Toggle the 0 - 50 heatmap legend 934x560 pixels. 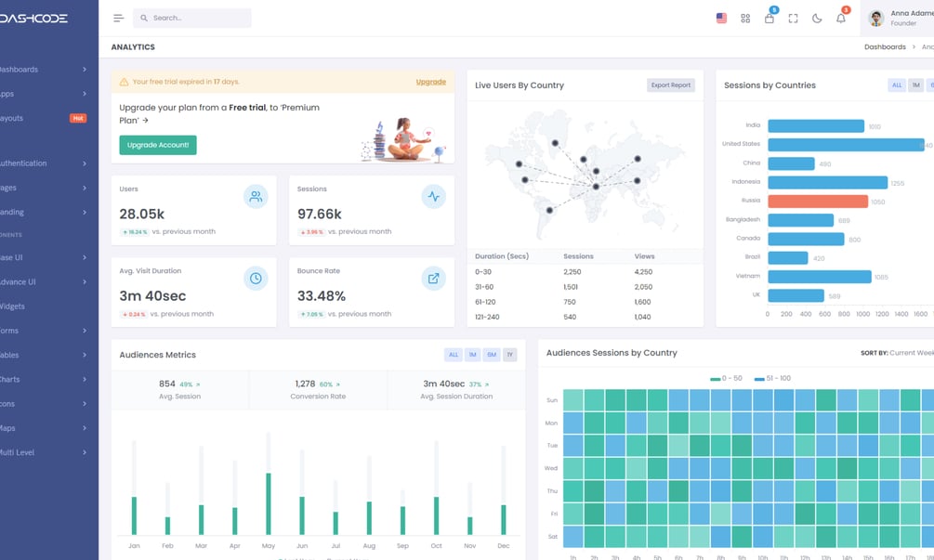tap(726, 379)
